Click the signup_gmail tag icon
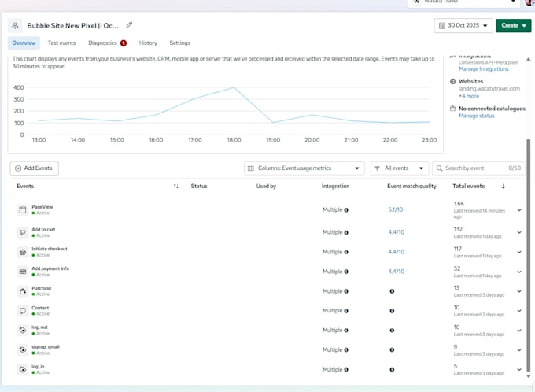 (23, 350)
